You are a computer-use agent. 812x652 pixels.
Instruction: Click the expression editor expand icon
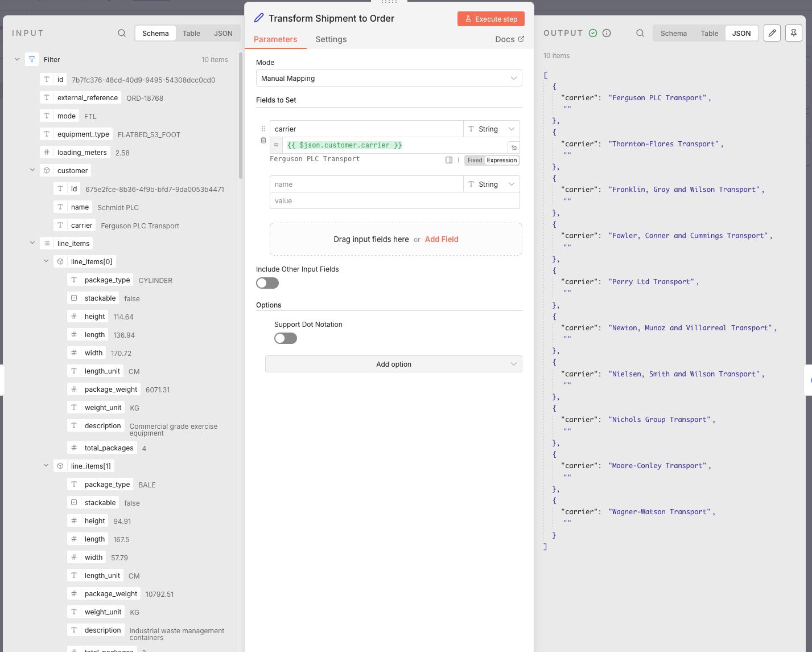pos(513,147)
